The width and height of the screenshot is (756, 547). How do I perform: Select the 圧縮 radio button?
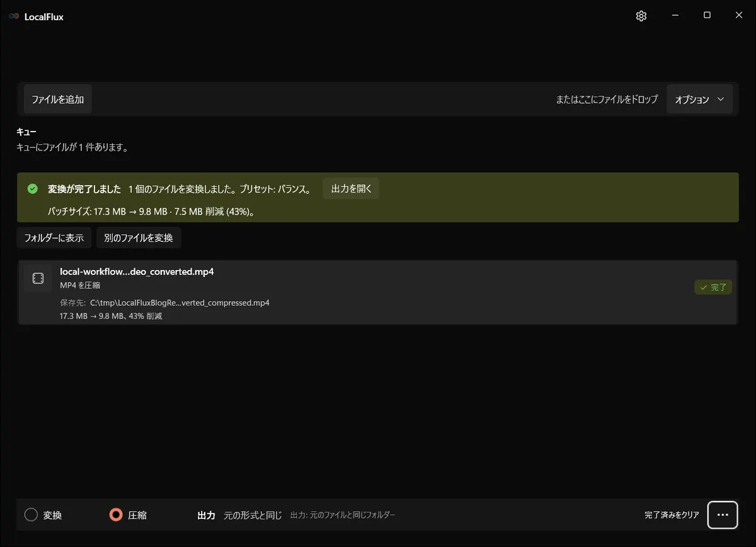(x=116, y=515)
